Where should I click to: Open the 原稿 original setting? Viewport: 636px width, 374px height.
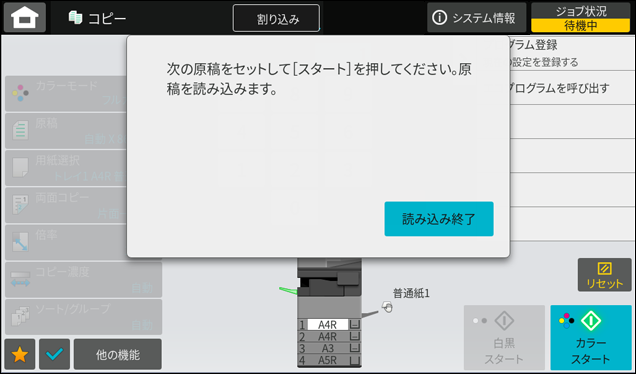tap(66, 131)
